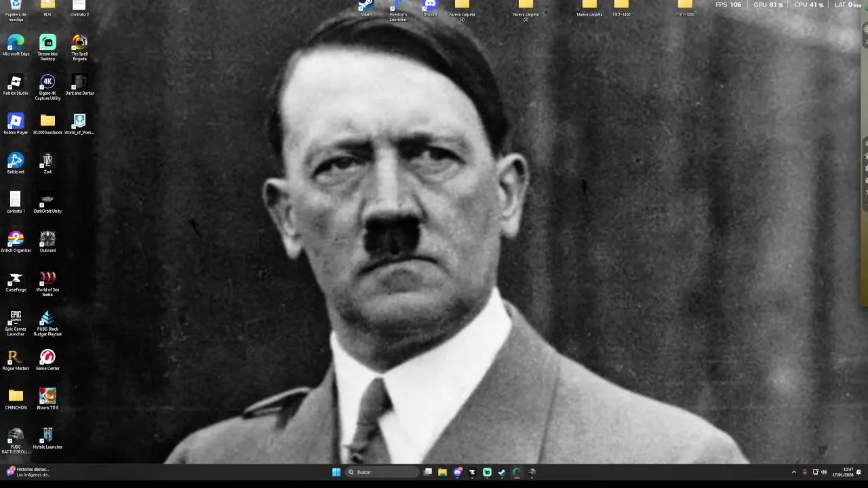Select Discord shortcut on desktop top row
This screenshot has width=868, height=488.
pyautogui.click(x=430, y=8)
